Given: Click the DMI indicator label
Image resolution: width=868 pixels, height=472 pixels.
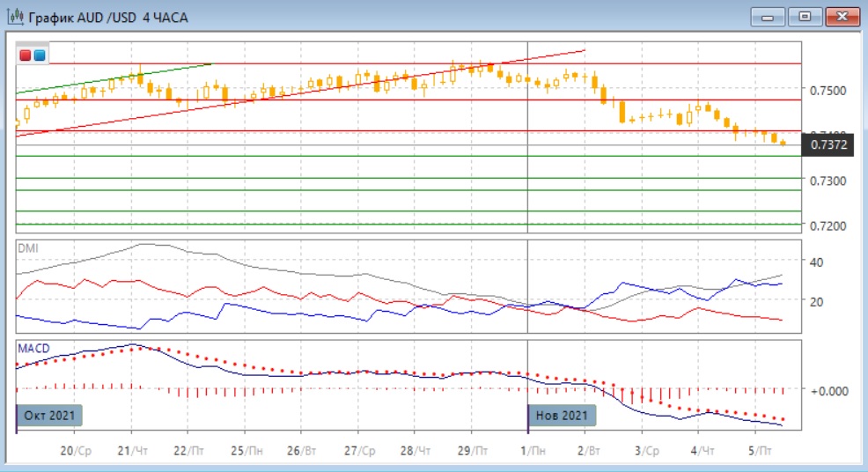Looking at the screenshot, I should (x=28, y=248).
